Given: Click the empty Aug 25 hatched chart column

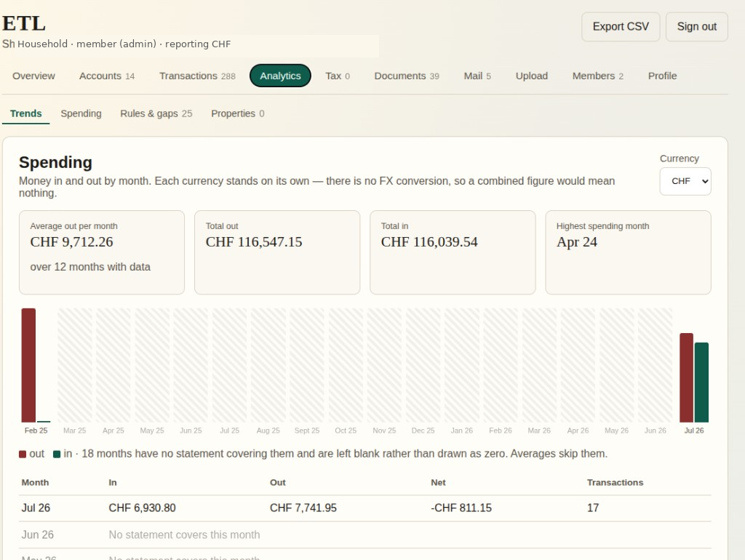Looking at the screenshot, I should 268,365.
